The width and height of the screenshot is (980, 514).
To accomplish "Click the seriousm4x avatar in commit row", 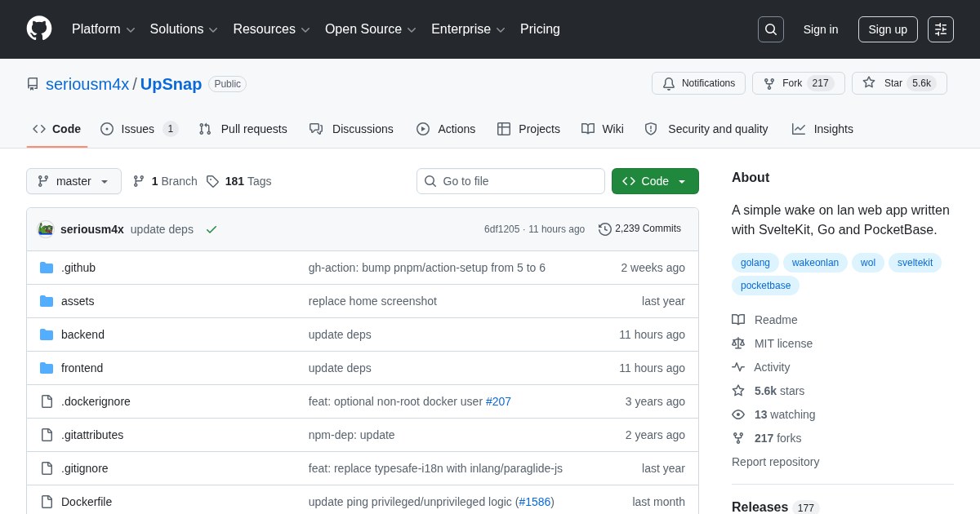I will pyautogui.click(x=46, y=229).
